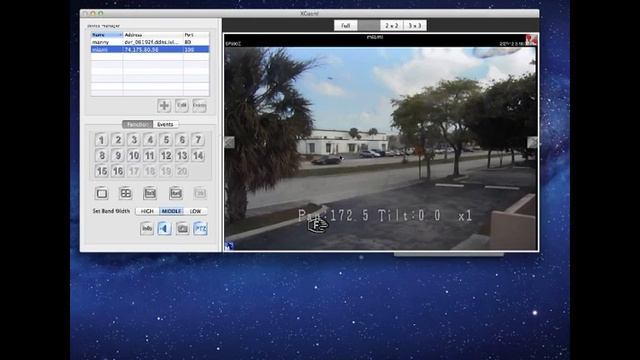Select camera channel 7

pyautogui.click(x=198, y=140)
